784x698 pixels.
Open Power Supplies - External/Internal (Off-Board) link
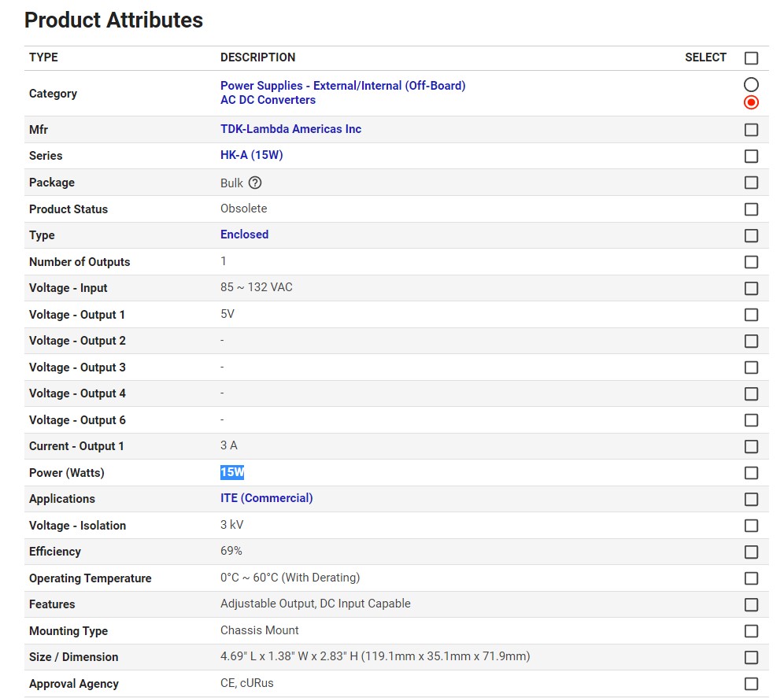point(342,85)
